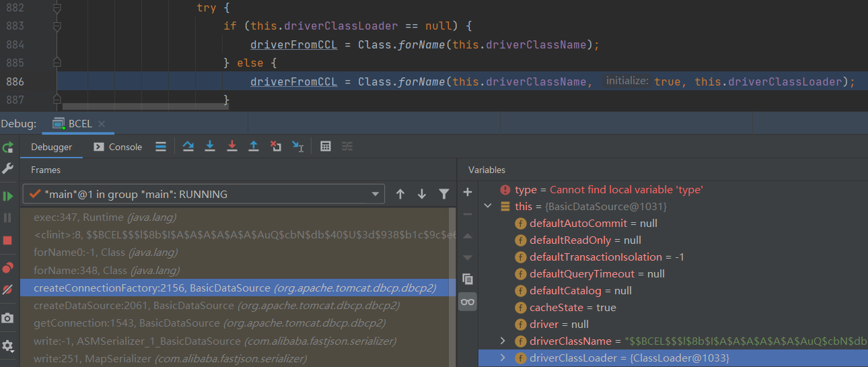Image resolution: width=868 pixels, height=367 pixels.
Task: Open the thread selector dropdown
Action: coord(204,194)
